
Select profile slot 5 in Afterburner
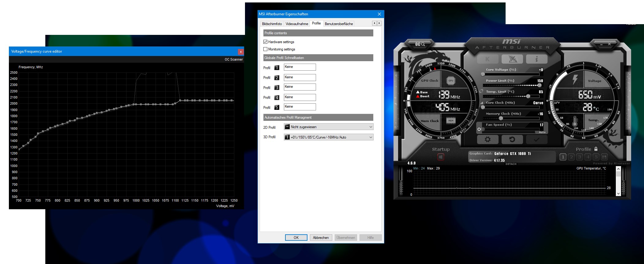pos(596,157)
